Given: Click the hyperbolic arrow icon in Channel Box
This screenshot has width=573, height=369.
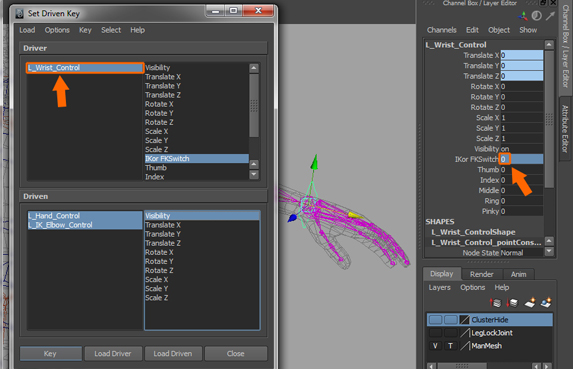Looking at the screenshot, I should 550,16.
